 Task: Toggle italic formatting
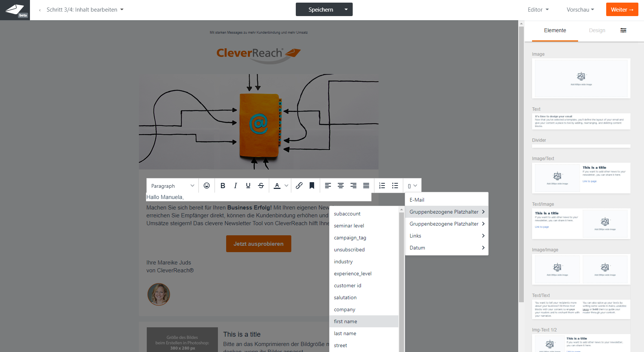coord(236,186)
